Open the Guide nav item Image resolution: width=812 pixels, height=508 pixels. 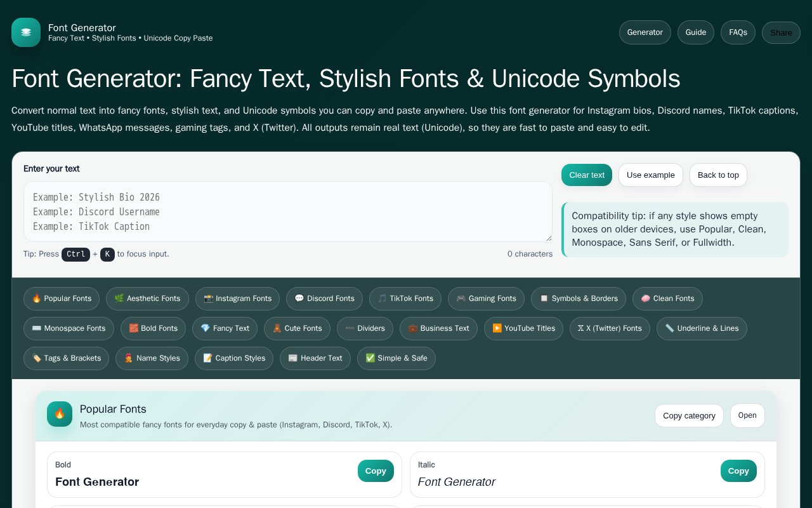[x=695, y=32]
